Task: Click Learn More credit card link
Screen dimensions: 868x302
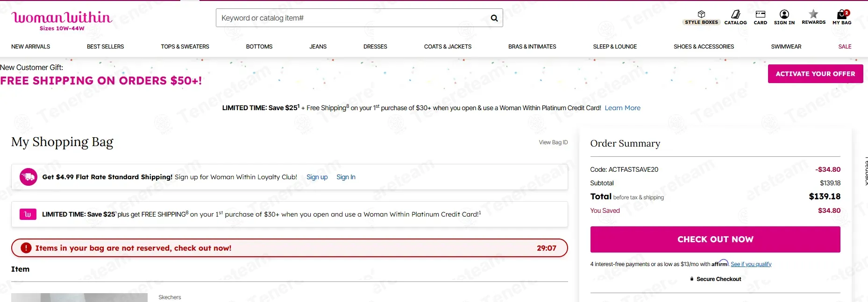Action: pyautogui.click(x=622, y=108)
